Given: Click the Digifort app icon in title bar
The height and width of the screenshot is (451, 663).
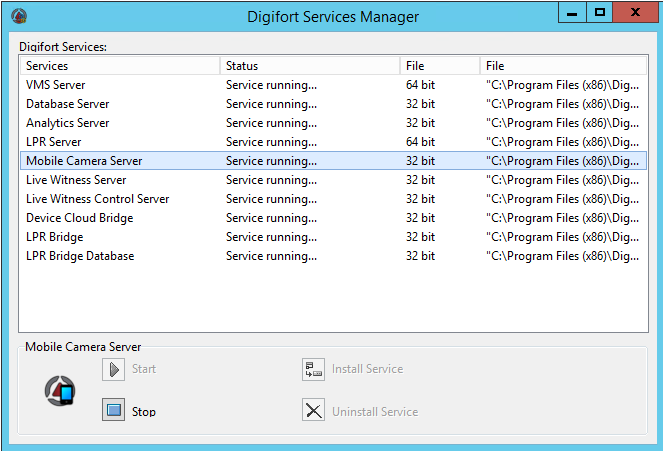Looking at the screenshot, I should pyautogui.click(x=19, y=16).
